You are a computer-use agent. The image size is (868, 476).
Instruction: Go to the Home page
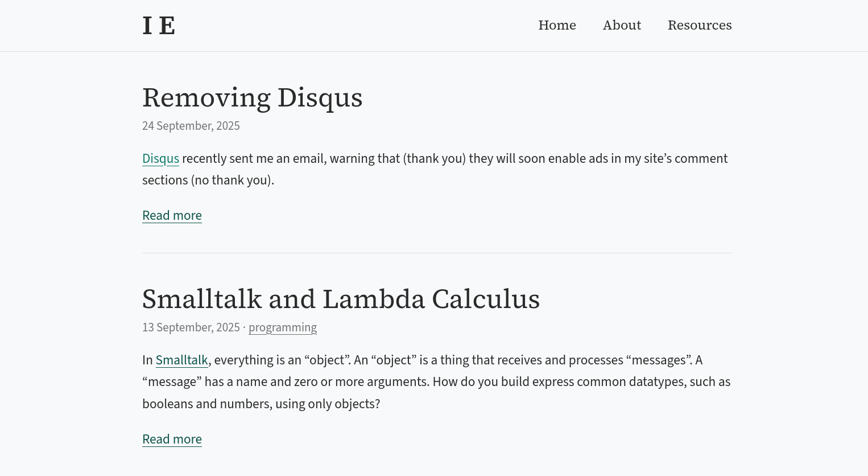[557, 26]
